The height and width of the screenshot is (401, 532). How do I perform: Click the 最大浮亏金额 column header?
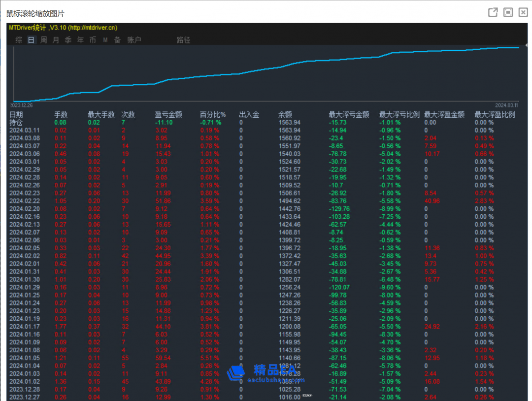coord(349,114)
